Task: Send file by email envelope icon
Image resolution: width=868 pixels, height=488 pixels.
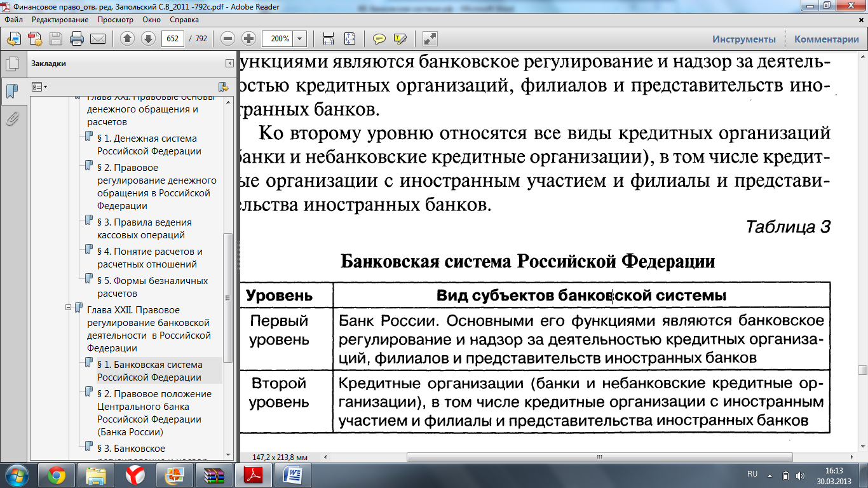Action: pyautogui.click(x=98, y=39)
